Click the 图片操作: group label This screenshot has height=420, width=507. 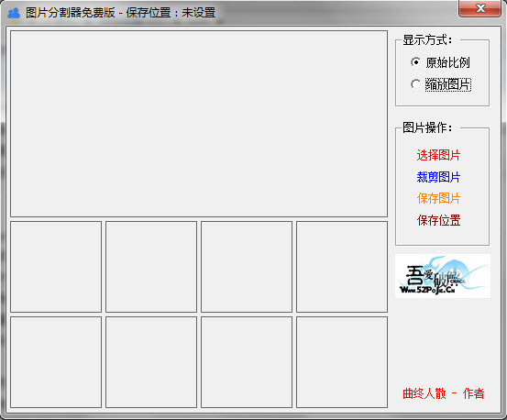coord(427,127)
